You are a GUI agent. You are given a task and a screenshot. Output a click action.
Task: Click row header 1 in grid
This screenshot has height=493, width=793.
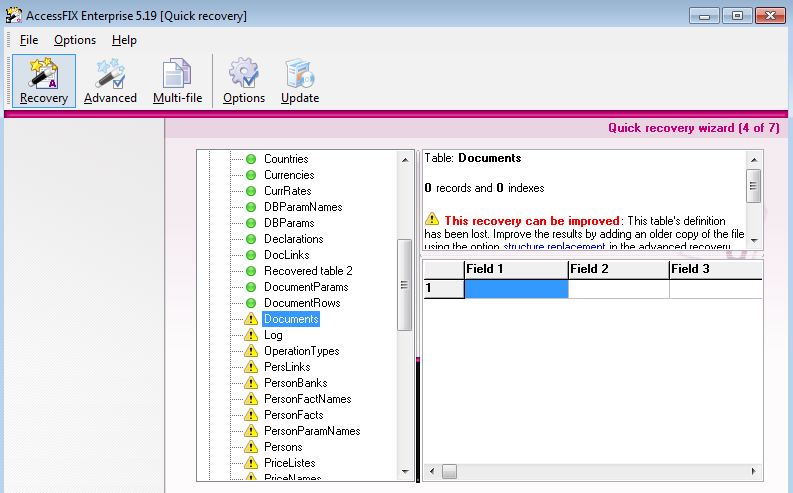tap(444, 289)
